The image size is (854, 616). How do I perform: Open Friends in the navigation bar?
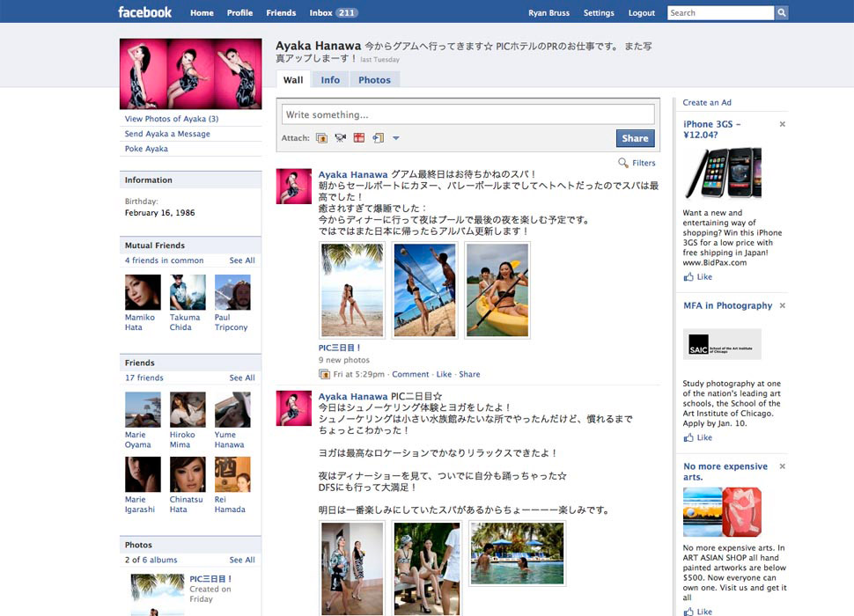281,12
